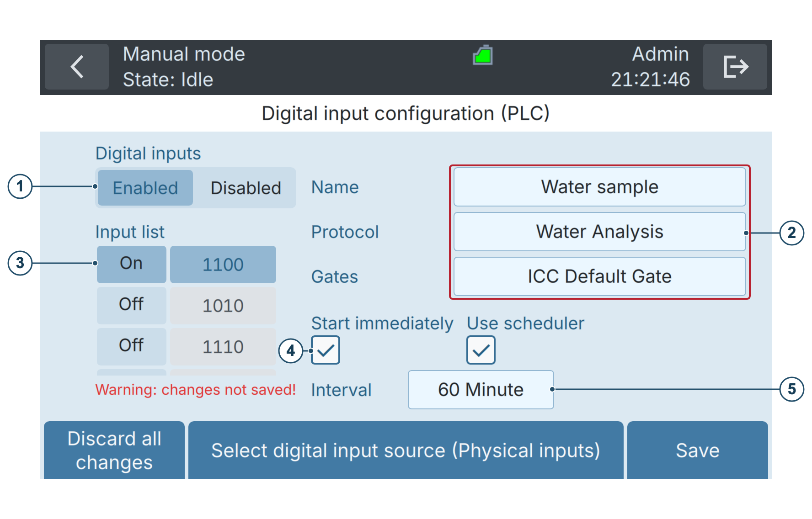The height and width of the screenshot is (519, 812).
Task: Open the ICC Default Gate selector
Action: [599, 276]
